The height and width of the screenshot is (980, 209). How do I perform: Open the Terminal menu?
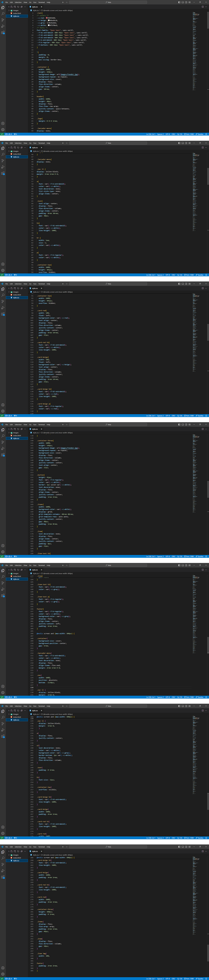pos(41,2)
